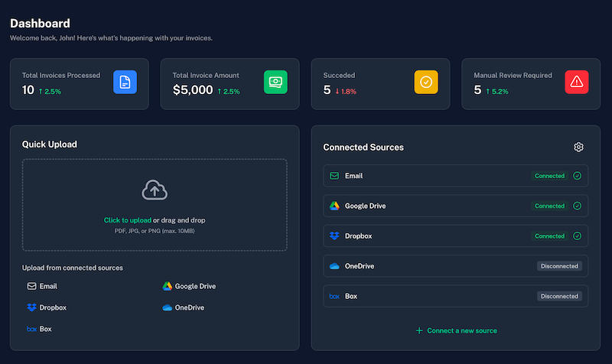Viewport: 612px width, 364px height.
Task: Click the Upload from connected sources label
Action: (73, 268)
